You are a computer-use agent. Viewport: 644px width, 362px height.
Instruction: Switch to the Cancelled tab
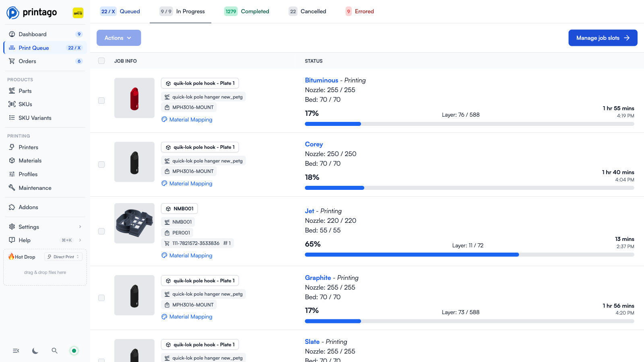coord(308,11)
